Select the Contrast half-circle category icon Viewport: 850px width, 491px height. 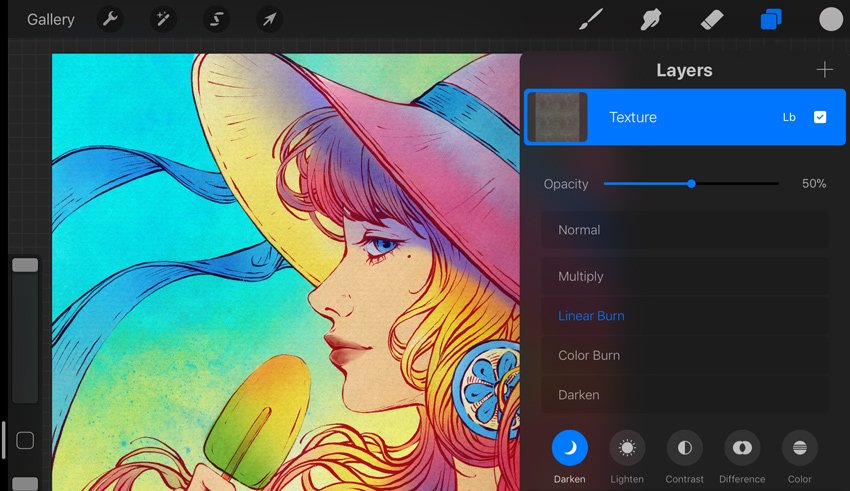[685, 448]
